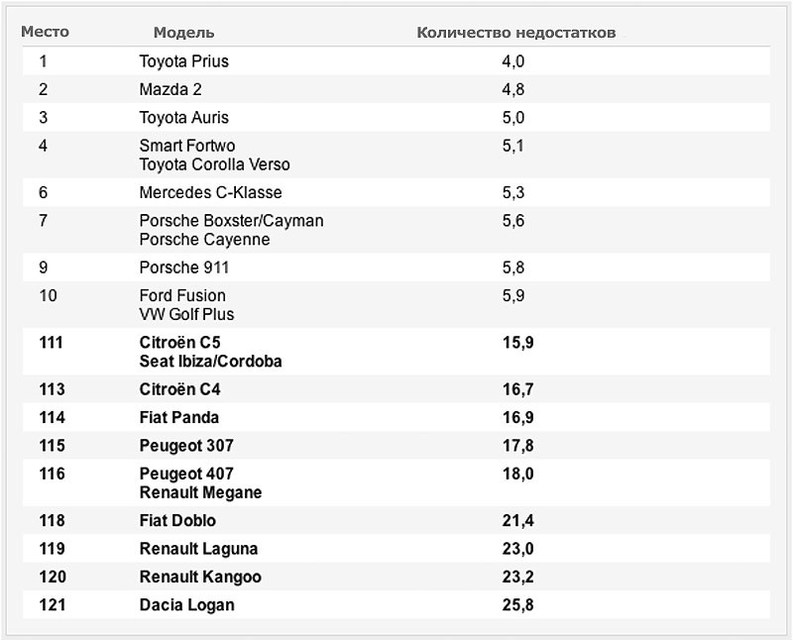The width and height of the screenshot is (793, 640).
Task: Click the Porsche 911 row
Action: (x=396, y=267)
